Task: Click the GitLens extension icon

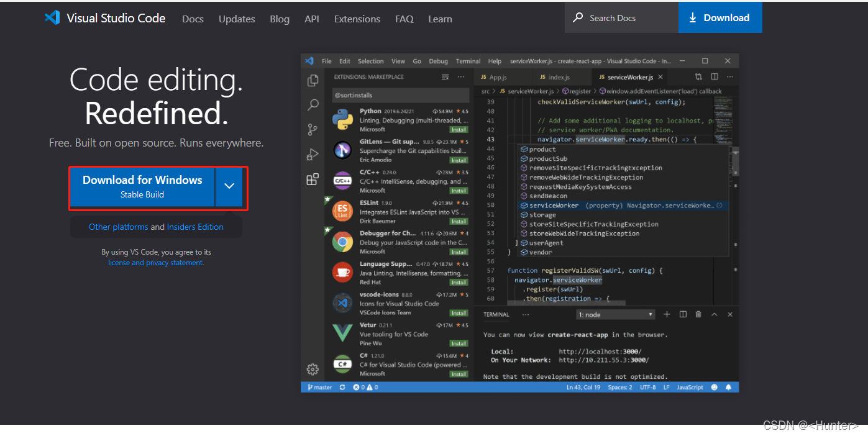Action: pyautogui.click(x=342, y=150)
